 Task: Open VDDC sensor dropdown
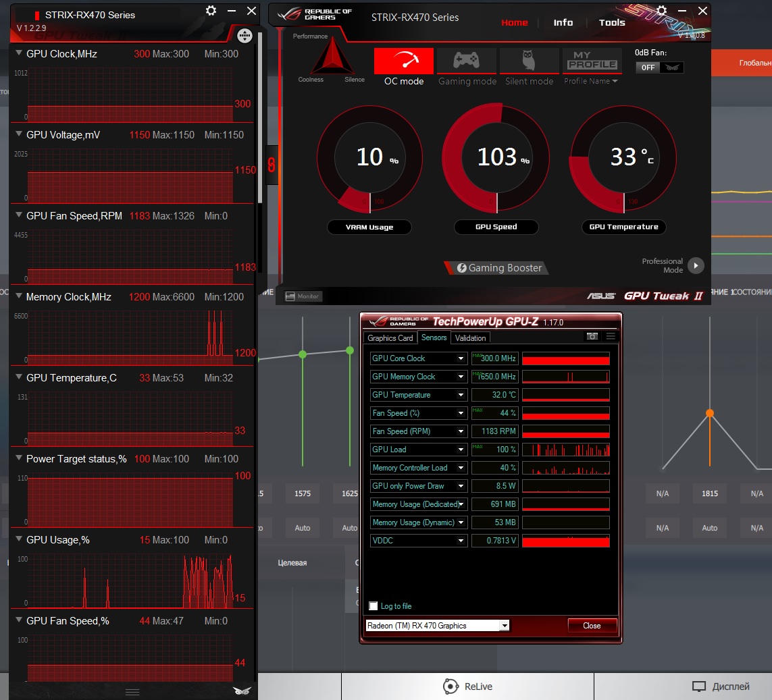coord(461,541)
